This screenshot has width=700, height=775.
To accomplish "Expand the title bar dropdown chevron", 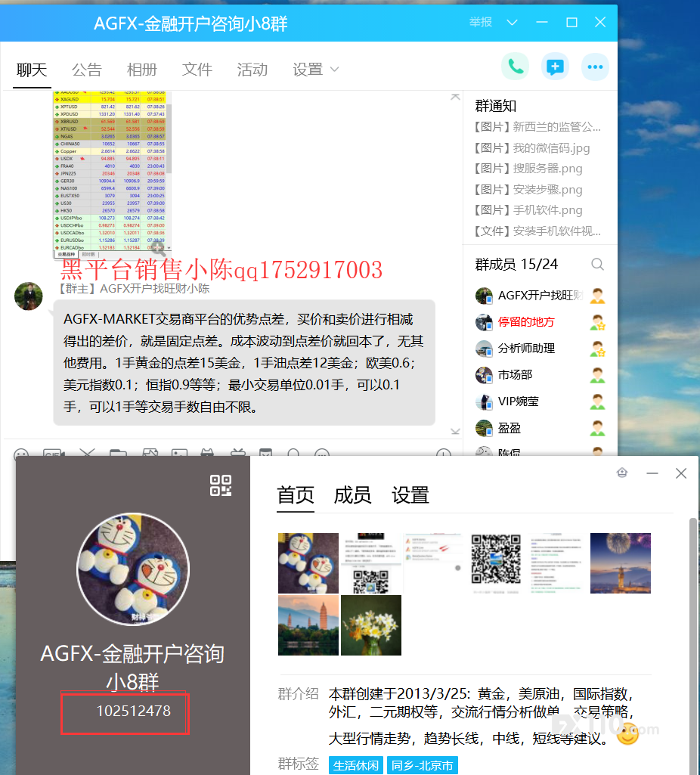I will [x=513, y=22].
